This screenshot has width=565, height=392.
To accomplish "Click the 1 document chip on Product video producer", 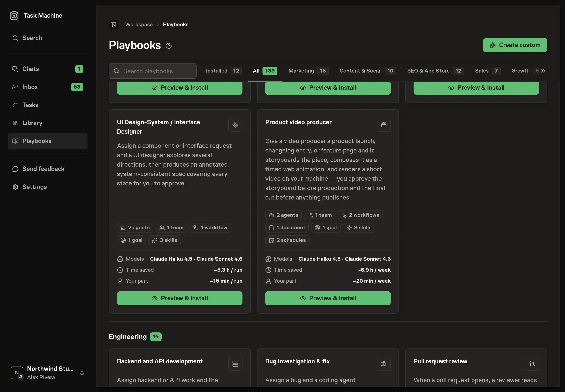I will coord(287,228).
